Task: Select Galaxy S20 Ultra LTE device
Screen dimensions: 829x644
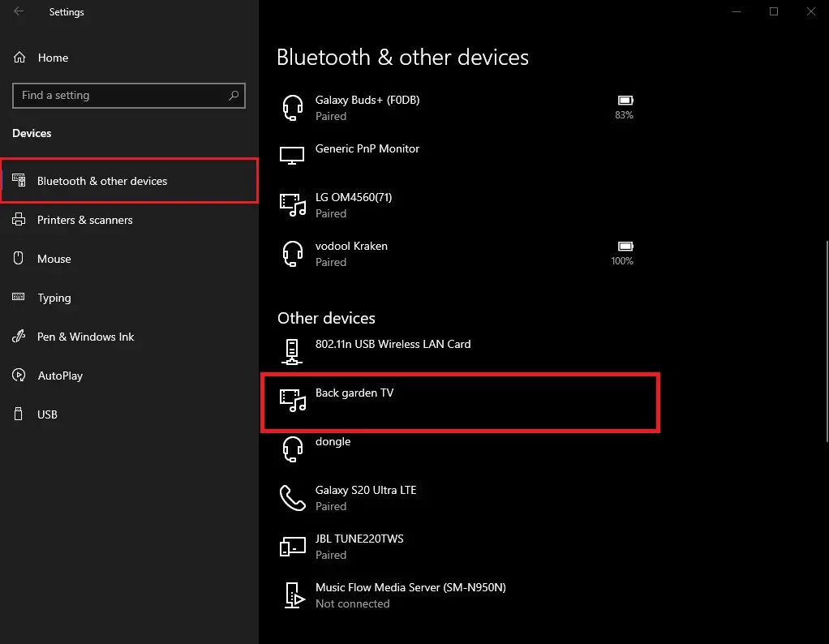Action: coord(460,498)
